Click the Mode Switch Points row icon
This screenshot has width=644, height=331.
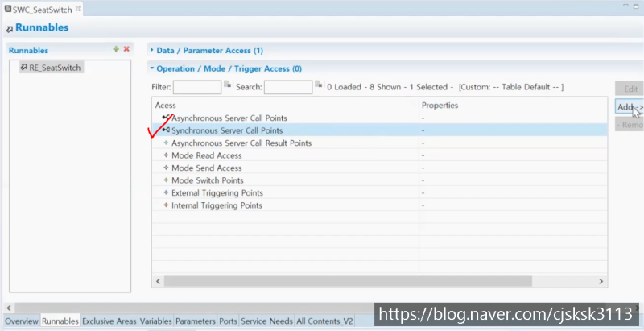tap(166, 180)
